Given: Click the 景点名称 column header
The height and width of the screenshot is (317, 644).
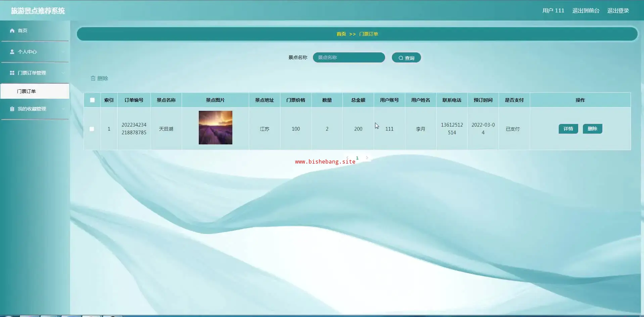Looking at the screenshot, I should pyautogui.click(x=166, y=100).
